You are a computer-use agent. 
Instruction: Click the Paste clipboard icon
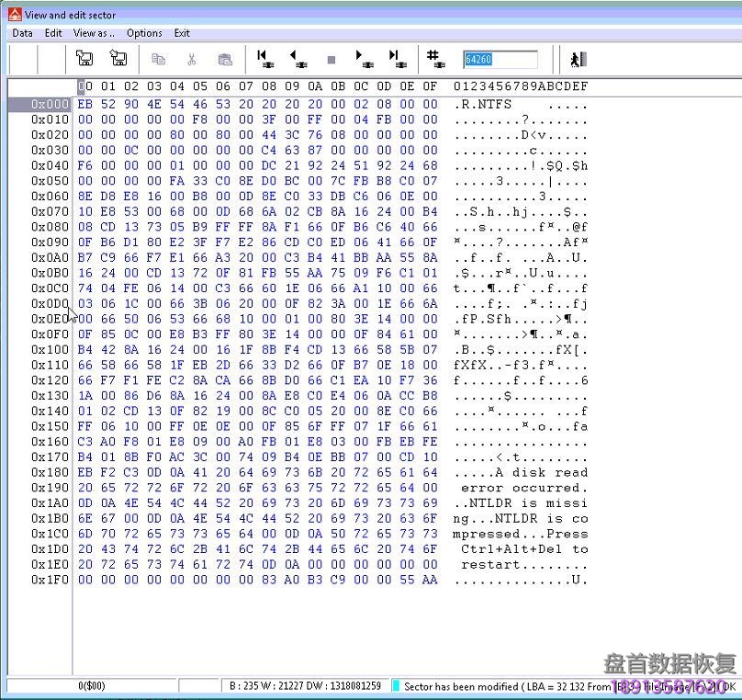225,60
